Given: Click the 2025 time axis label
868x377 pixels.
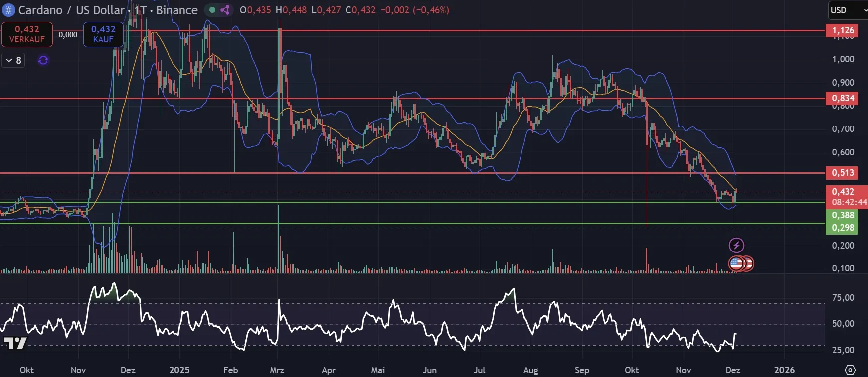Looking at the screenshot, I should pyautogui.click(x=179, y=370).
